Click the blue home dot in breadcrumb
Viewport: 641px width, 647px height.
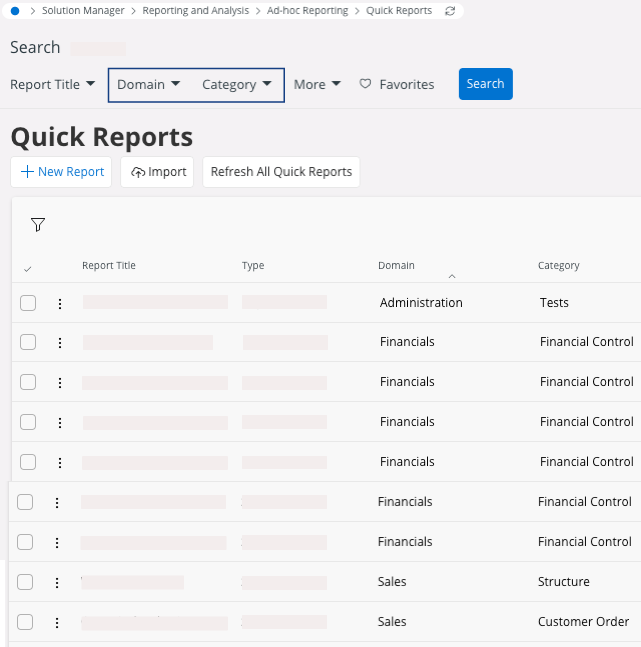coord(15,11)
